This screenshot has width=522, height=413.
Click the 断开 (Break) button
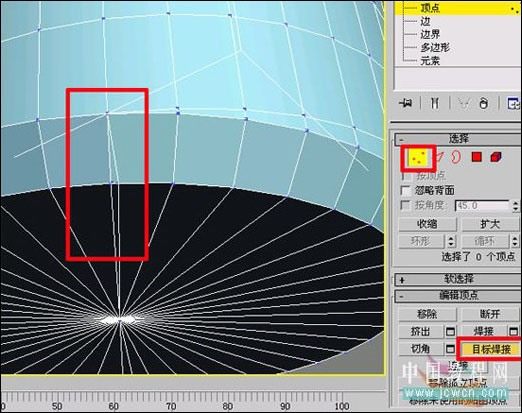(x=490, y=314)
